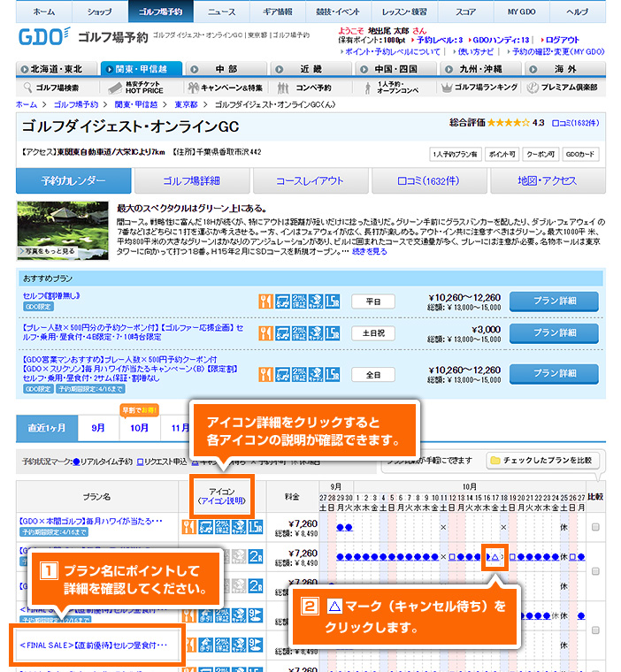Click 2サム保証 icon in 平日 plan row
621x672 pixels.
[299, 302]
